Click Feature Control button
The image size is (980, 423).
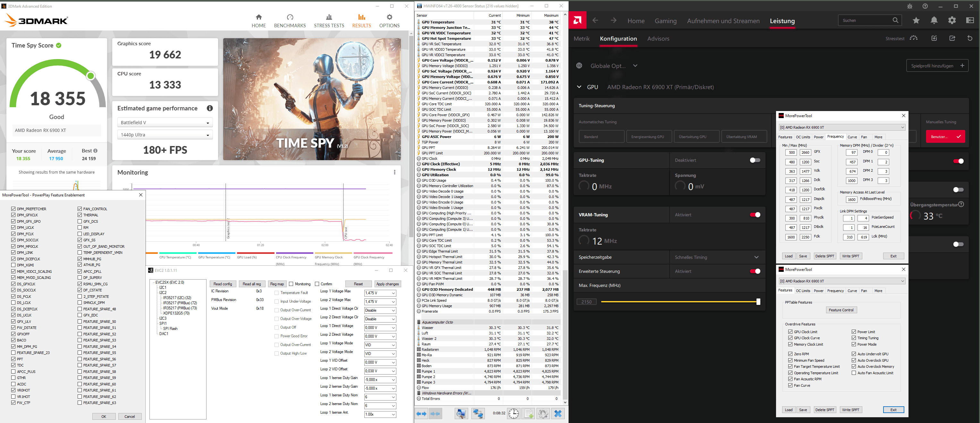[841, 310]
